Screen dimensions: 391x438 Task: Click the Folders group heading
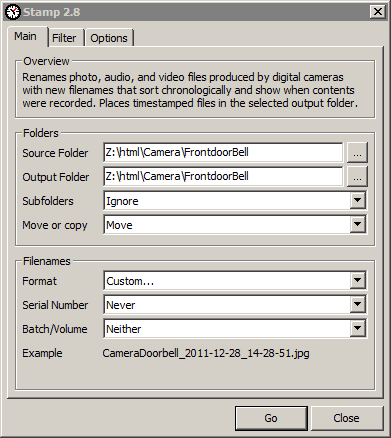coord(41,133)
